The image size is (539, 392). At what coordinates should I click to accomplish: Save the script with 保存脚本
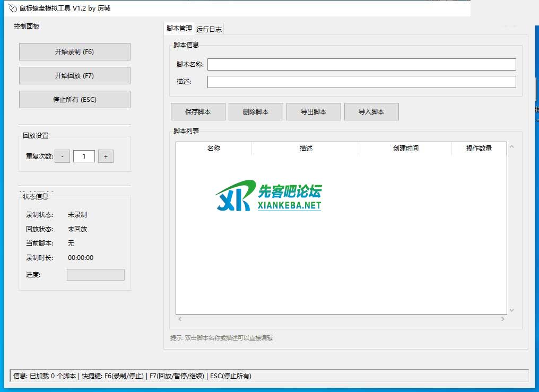point(198,112)
